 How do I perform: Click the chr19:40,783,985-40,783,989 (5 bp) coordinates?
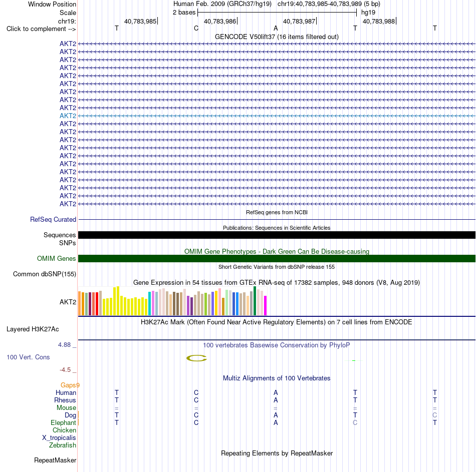pyautogui.click(x=329, y=4)
